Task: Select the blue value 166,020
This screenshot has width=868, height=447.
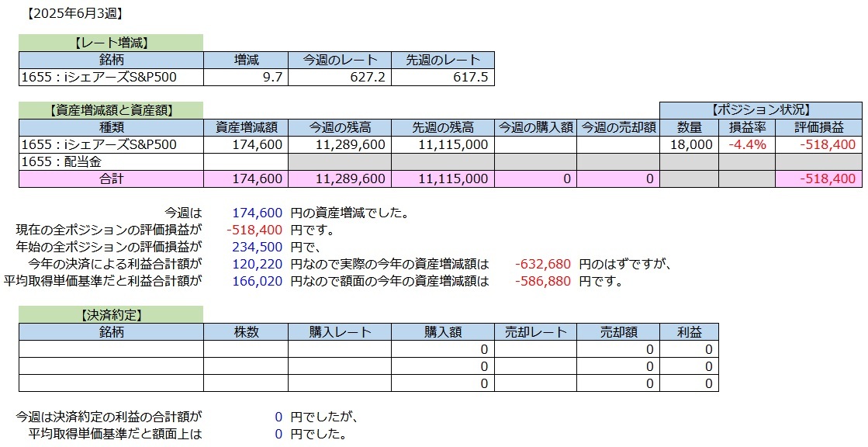Action: 258,281
